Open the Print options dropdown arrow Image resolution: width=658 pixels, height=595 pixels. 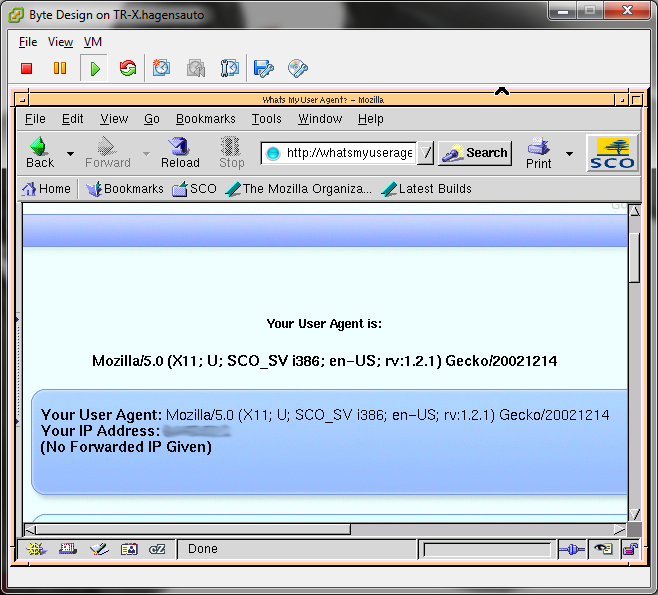pos(569,154)
